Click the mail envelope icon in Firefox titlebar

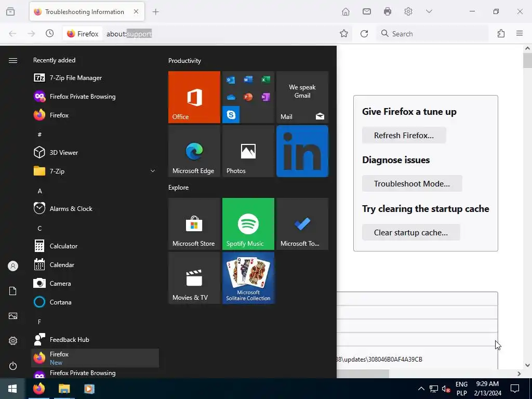[x=366, y=12]
